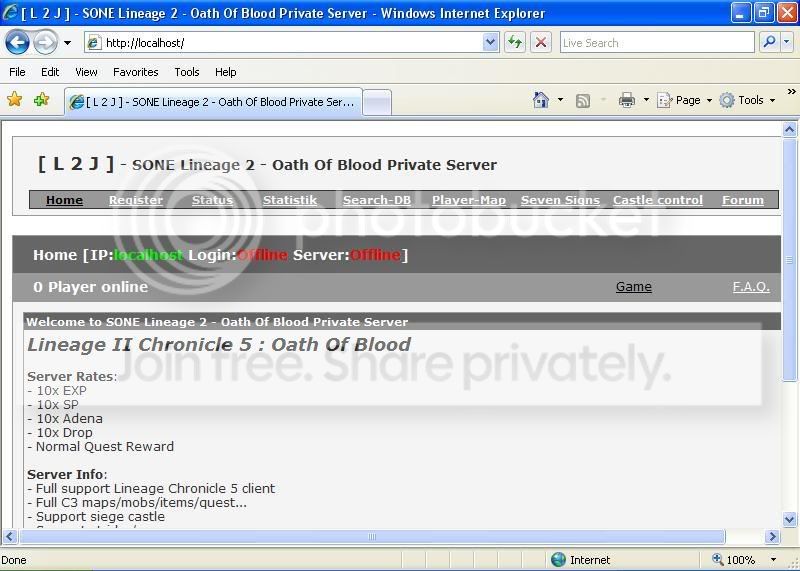Open the Page toolbar menu
Image resolution: width=800 pixels, height=571 pixels.
(684, 100)
